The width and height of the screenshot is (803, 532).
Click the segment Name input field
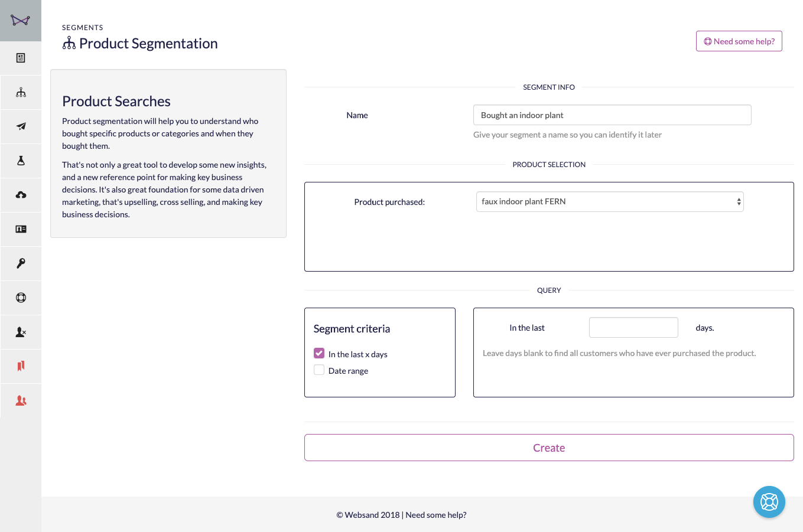612,115
